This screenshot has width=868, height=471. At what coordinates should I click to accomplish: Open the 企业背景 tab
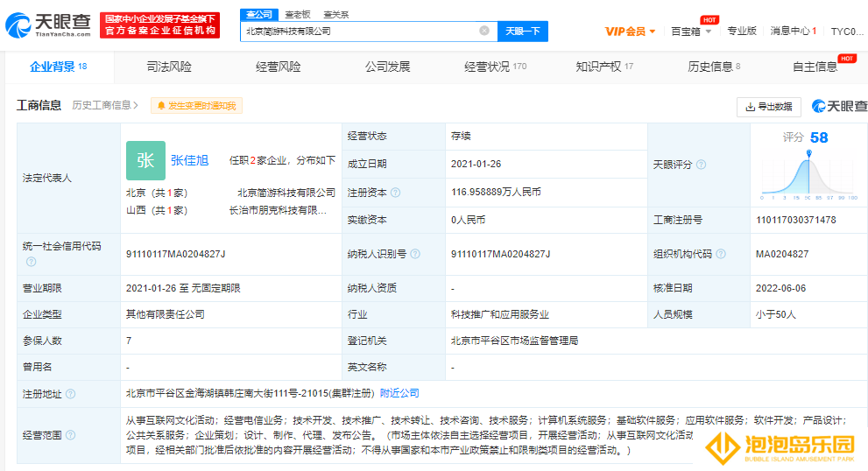[x=58, y=67]
